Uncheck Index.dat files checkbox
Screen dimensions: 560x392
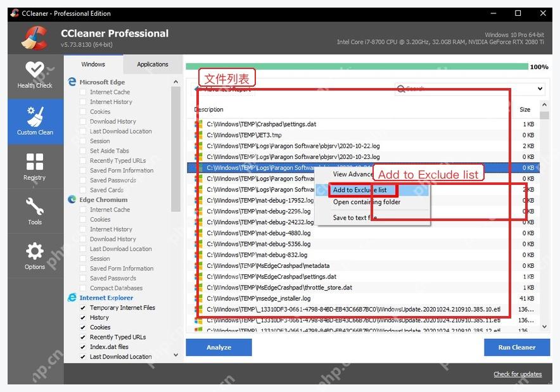click(x=83, y=346)
